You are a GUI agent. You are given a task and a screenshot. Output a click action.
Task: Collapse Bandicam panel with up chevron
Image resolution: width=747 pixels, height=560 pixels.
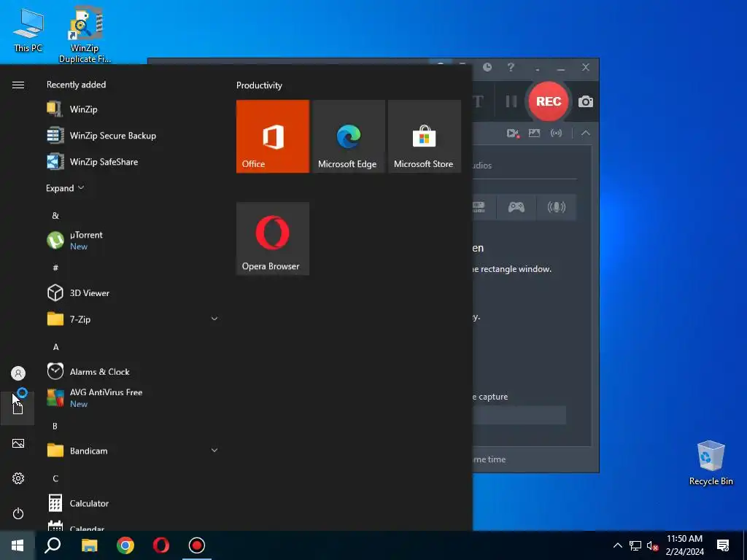(586, 133)
